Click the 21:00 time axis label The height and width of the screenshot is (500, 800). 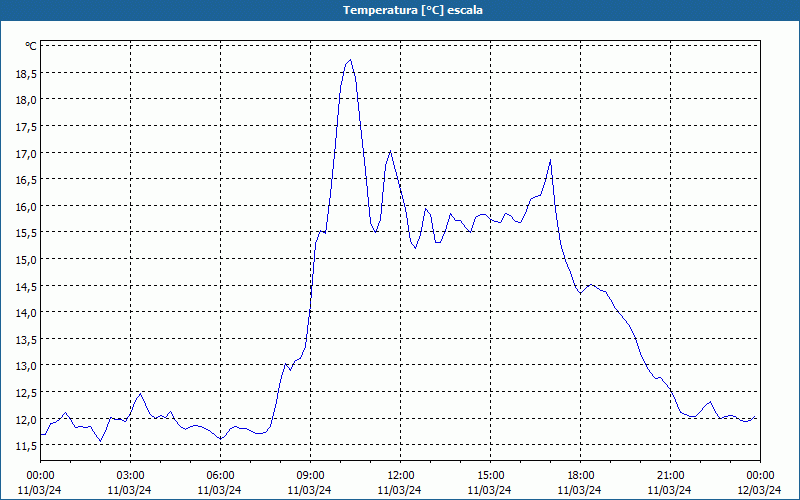[670, 476]
